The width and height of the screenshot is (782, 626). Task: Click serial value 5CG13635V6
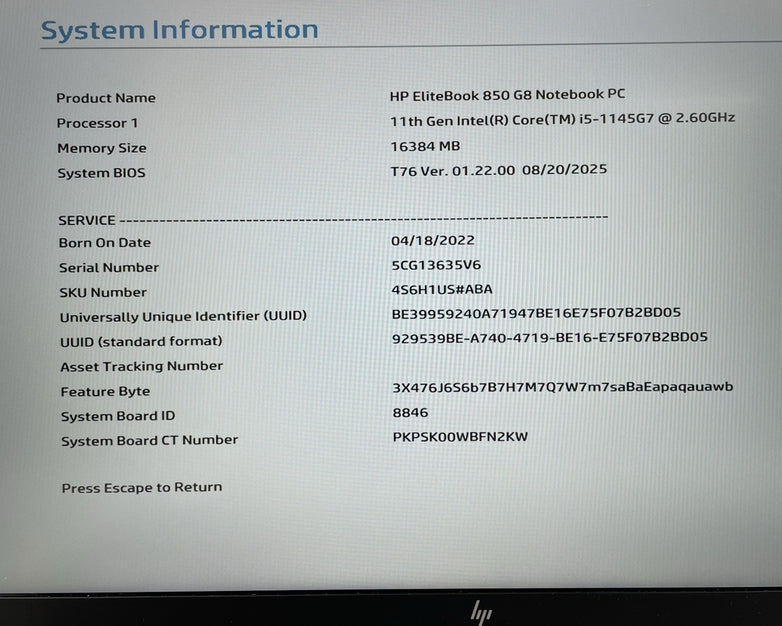pyautogui.click(x=436, y=265)
